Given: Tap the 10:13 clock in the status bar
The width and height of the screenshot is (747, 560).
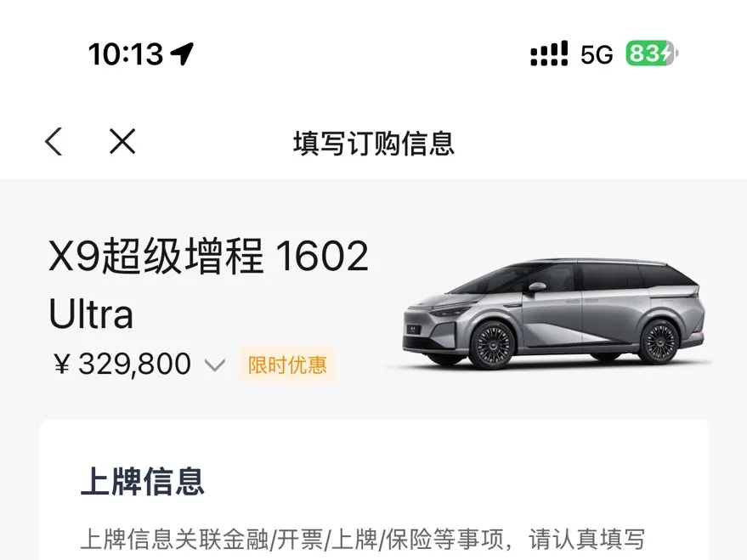Looking at the screenshot, I should point(126,54).
